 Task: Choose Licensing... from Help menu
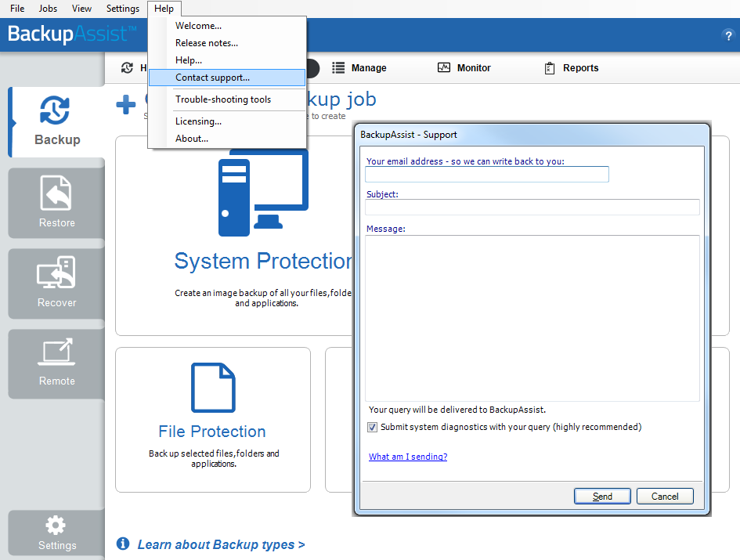[x=226, y=121]
